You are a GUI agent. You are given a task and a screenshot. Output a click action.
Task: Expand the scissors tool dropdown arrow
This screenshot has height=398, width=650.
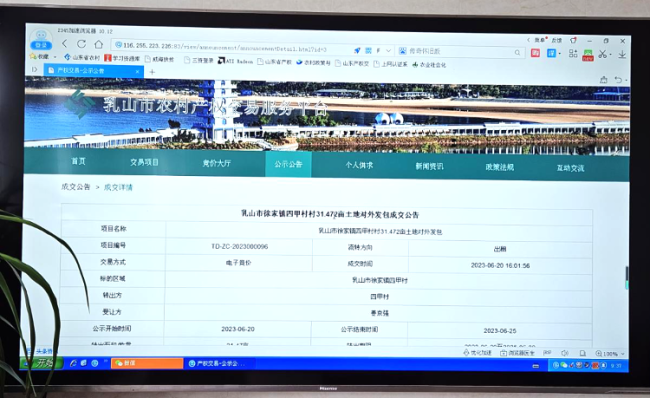(x=611, y=55)
